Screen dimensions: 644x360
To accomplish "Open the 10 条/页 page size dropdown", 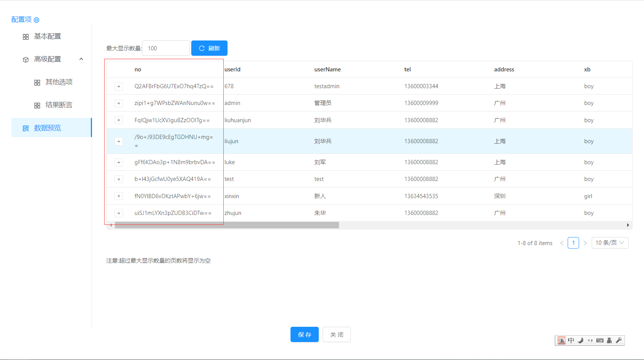I will click(610, 243).
